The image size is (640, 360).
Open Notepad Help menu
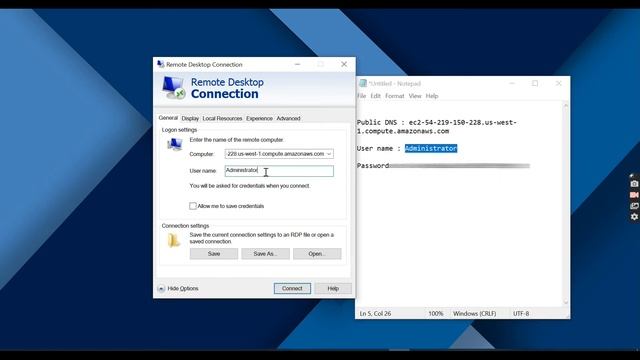(432, 96)
